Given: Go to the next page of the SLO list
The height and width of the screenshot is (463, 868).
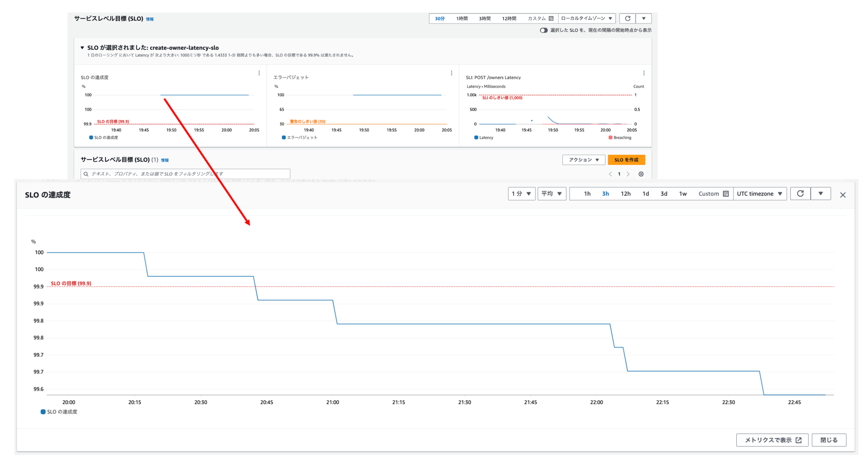Looking at the screenshot, I should tap(628, 174).
